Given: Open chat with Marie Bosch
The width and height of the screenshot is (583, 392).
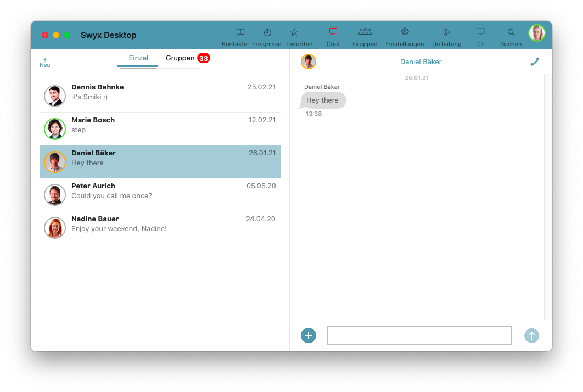Looking at the screenshot, I should point(160,128).
